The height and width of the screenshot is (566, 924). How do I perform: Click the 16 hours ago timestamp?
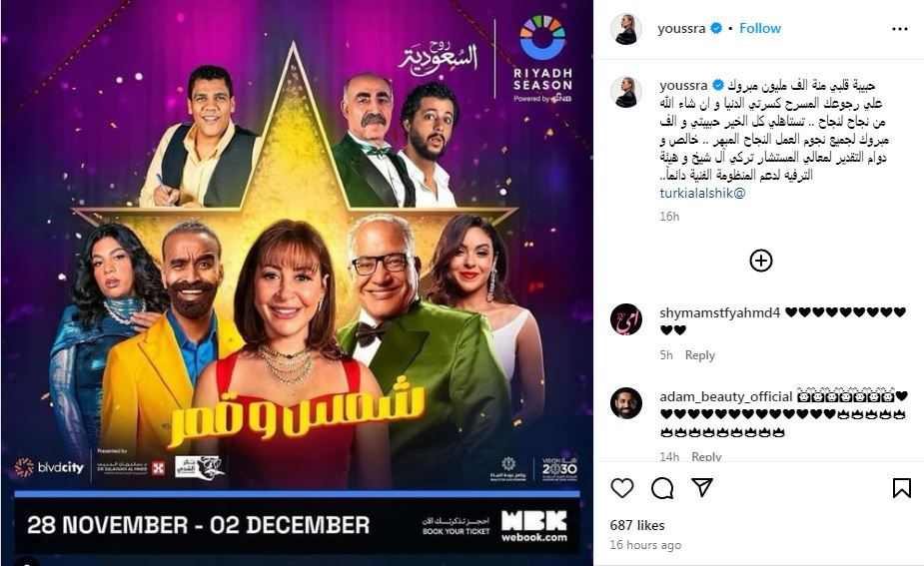point(645,545)
